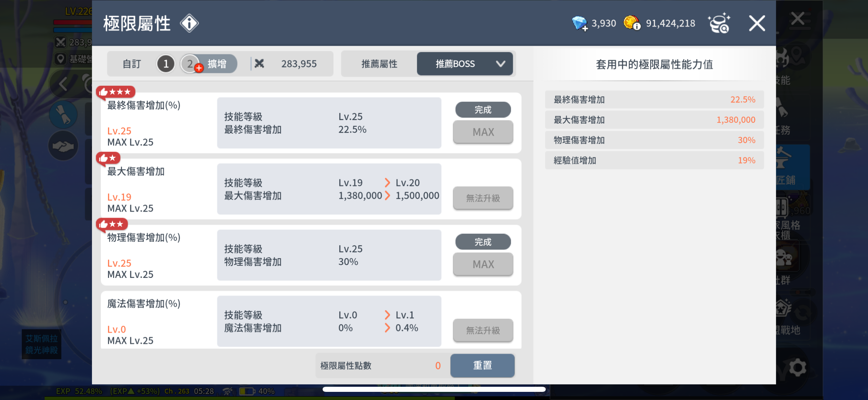The image size is (868, 400).
Task: Select the 自訂 preset label
Action: pos(131,63)
